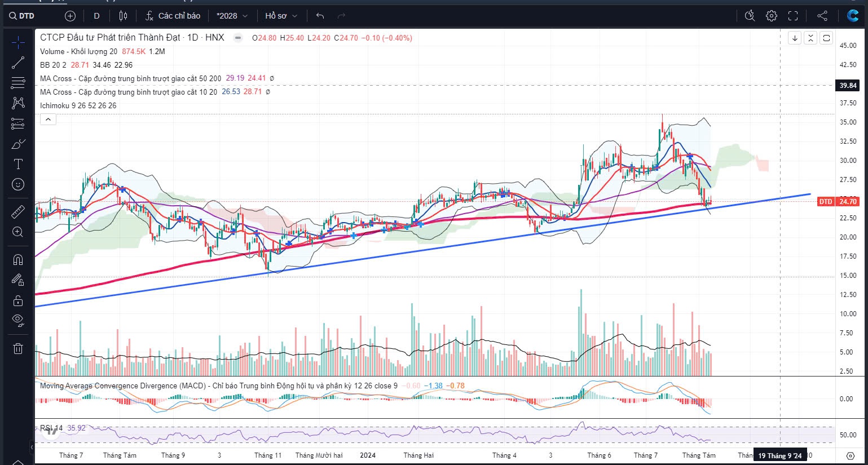Image resolution: width=868 pixels, height=465 pixels.
Task: Select the brush drawing tool
Action: (18, 144)
